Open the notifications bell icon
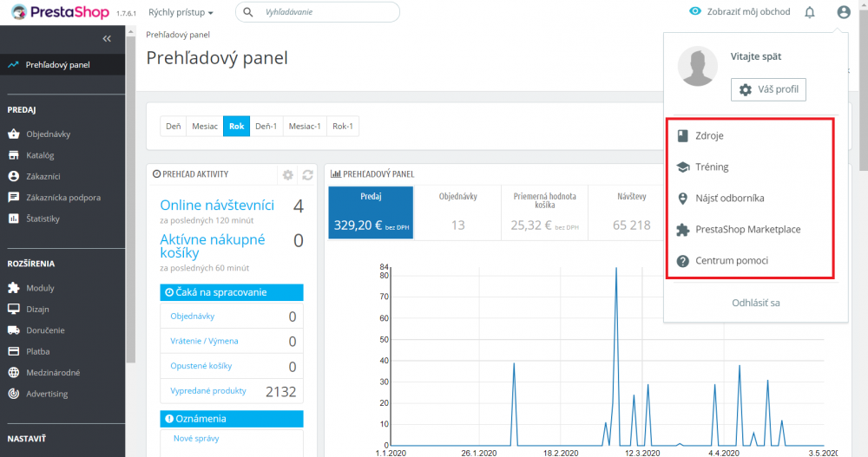The width and height of the screenshot is (868, 457). pos(809,12)
